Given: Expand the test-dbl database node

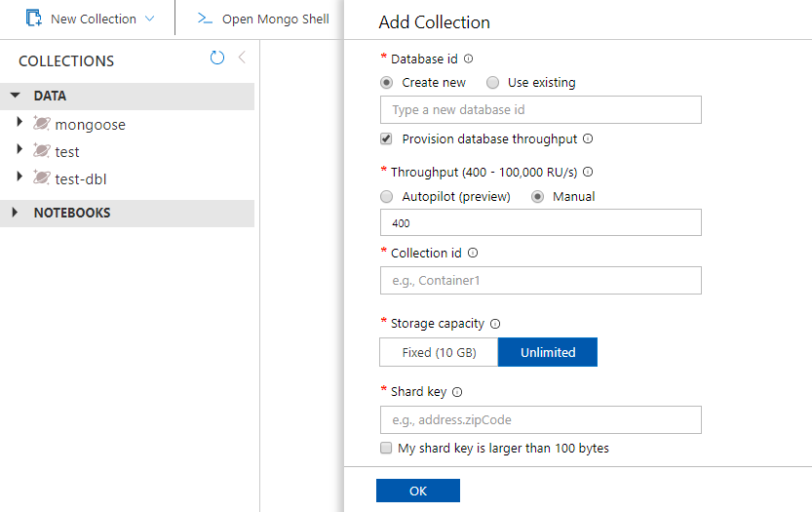Looking at the screenshot, I should [19, 177].
